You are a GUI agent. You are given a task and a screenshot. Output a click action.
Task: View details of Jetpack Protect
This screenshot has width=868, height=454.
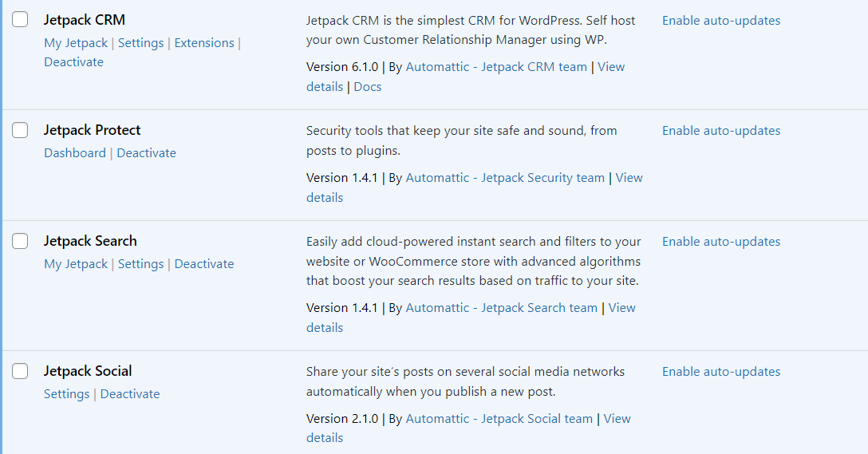click(x=629, y=178)
